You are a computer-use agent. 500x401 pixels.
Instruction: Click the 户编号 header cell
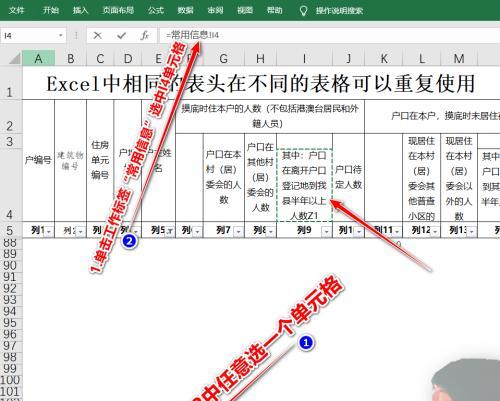38,160
